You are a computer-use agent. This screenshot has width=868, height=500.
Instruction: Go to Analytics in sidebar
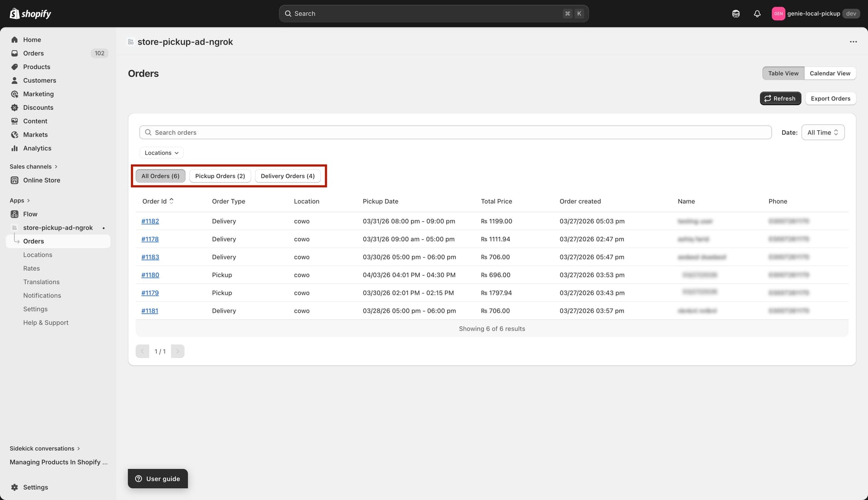point(37,148)
